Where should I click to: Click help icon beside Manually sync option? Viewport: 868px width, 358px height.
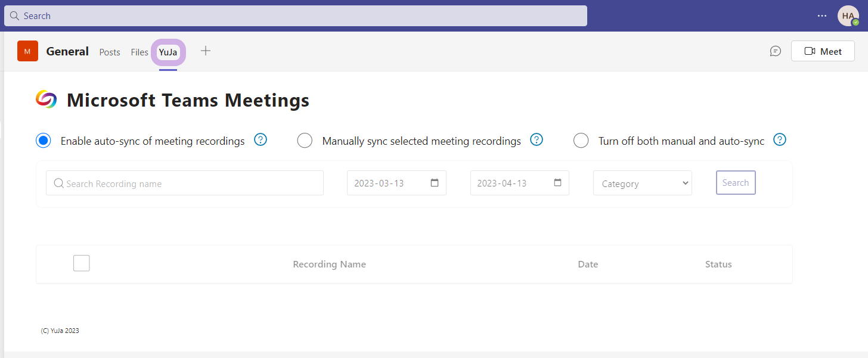point(537,140)
